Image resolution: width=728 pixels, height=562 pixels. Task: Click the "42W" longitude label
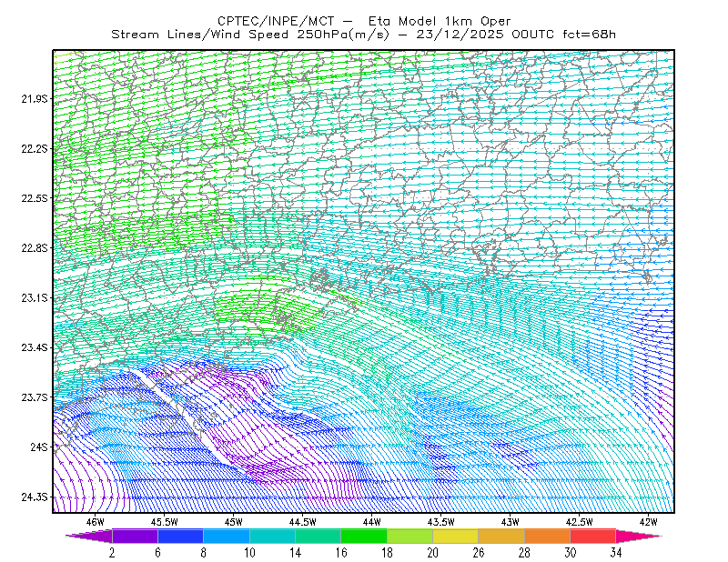point(649,522)
